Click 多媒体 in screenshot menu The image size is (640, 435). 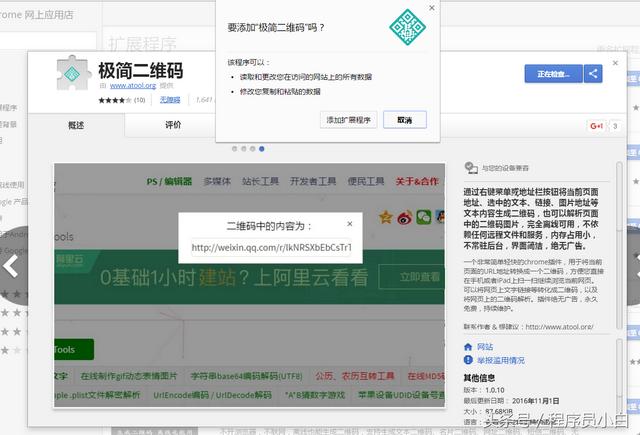click(x=217, y=182)
